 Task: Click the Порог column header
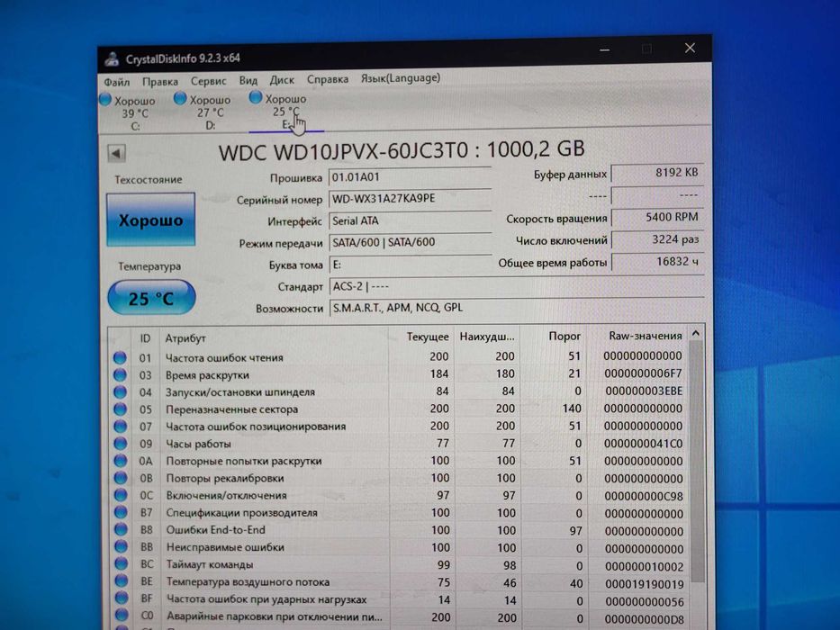(x=554, y=337)
